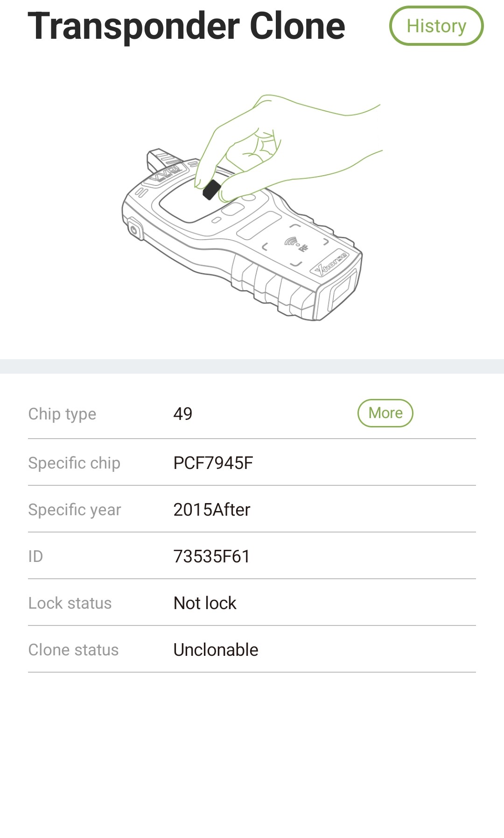This screenshot has height=838, width=504.
Task: Click the Transponder Clone title
Action: click(186, 26)
